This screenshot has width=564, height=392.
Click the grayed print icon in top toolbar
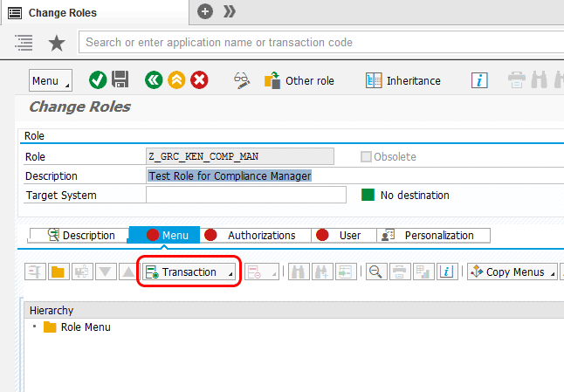point(517,79)
